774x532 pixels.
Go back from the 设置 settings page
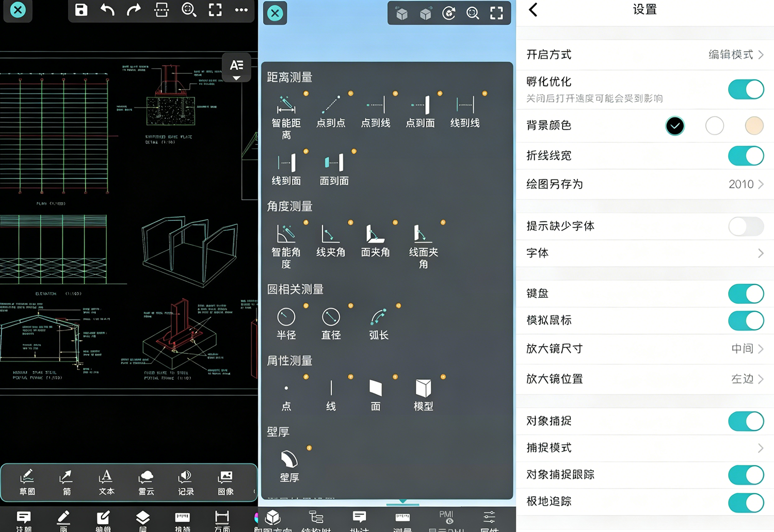(x=534, y=9)
